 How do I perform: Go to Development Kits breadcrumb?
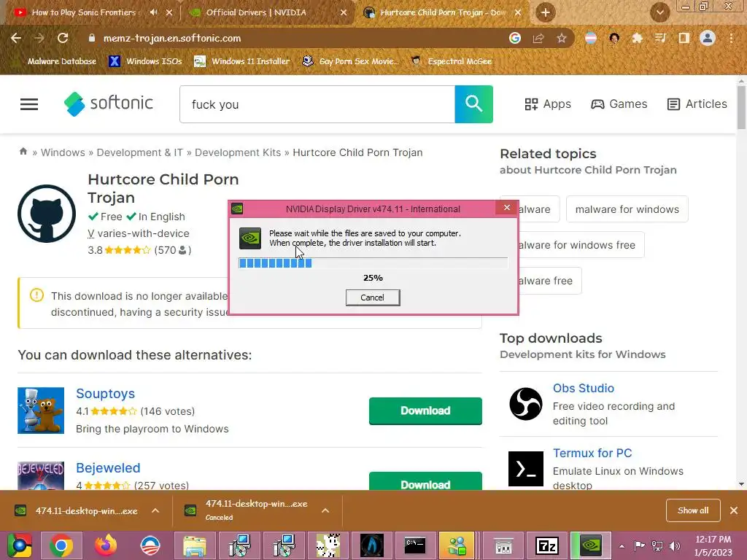[x=238, y=152]
